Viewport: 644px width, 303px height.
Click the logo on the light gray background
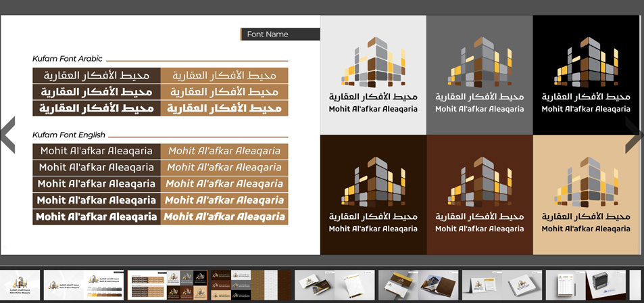(373, 75)
